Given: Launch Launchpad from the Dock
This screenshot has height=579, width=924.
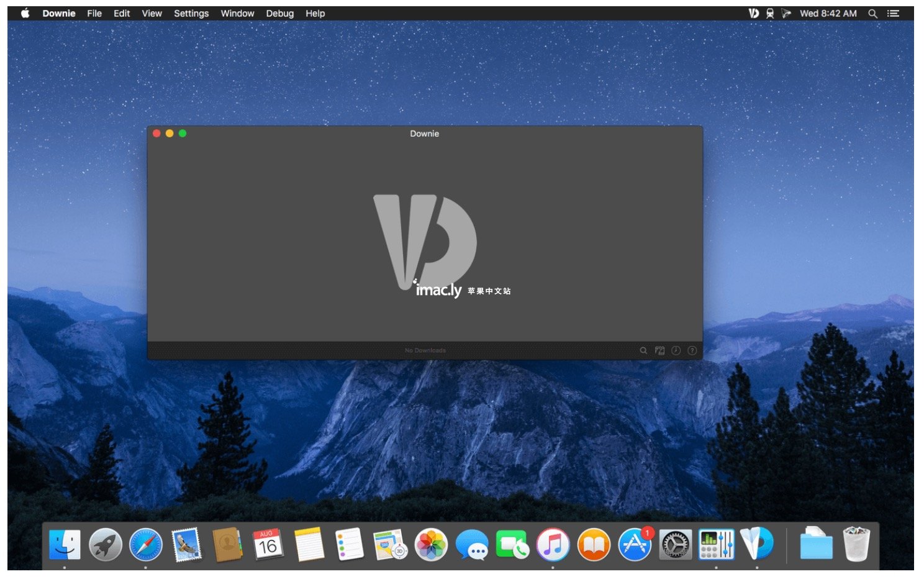Looking at the screenshot, I should [106, 545].
